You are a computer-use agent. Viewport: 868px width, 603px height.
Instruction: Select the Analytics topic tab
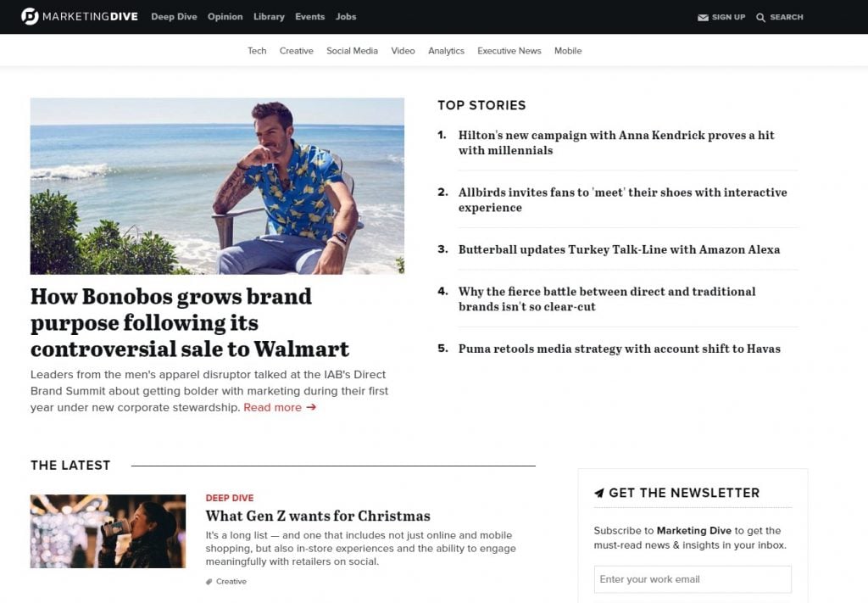point(446,51)
